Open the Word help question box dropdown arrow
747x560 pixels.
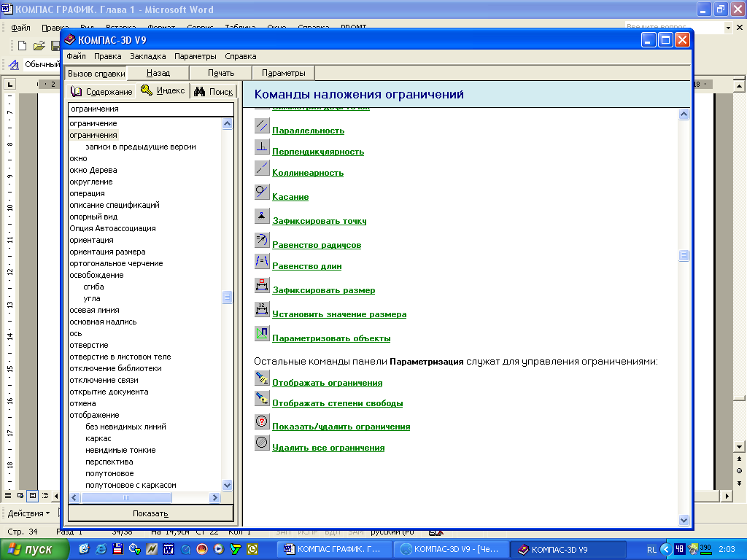(x=728, y=28)
